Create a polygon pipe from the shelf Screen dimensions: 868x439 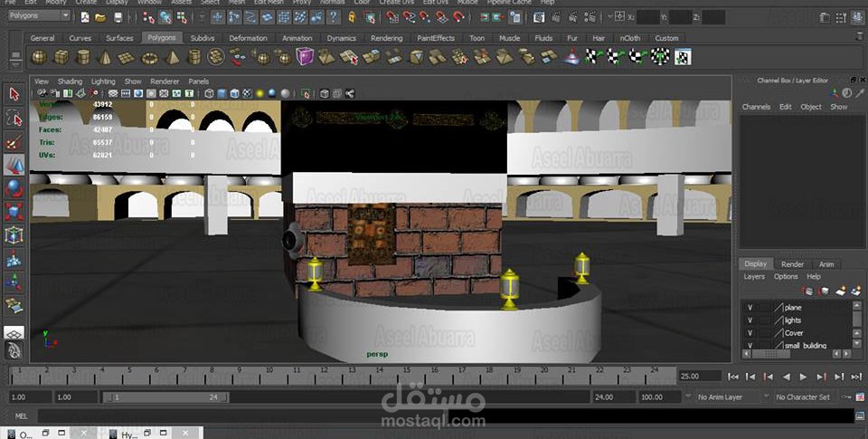[x=194, y=56]
